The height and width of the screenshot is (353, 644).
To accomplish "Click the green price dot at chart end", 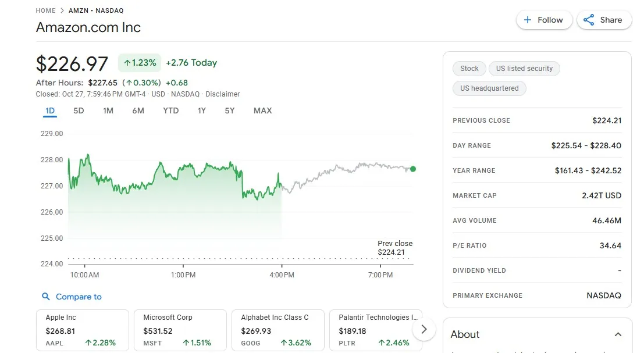I will pyautogui.click(x=413, y=169).
